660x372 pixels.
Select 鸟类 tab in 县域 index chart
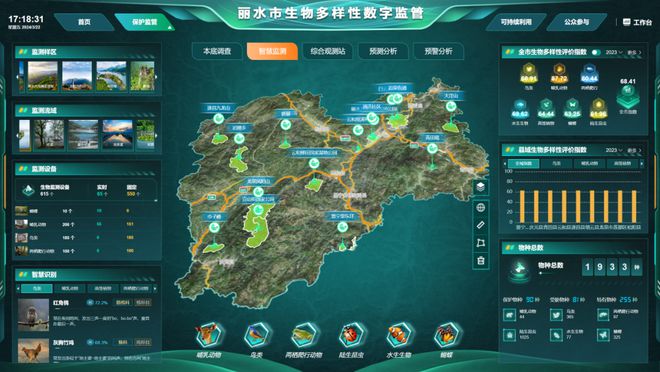pos(556,163)
